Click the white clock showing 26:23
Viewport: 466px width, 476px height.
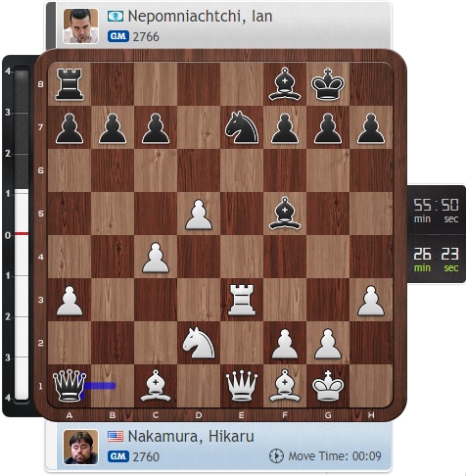[x=437, y=260]
